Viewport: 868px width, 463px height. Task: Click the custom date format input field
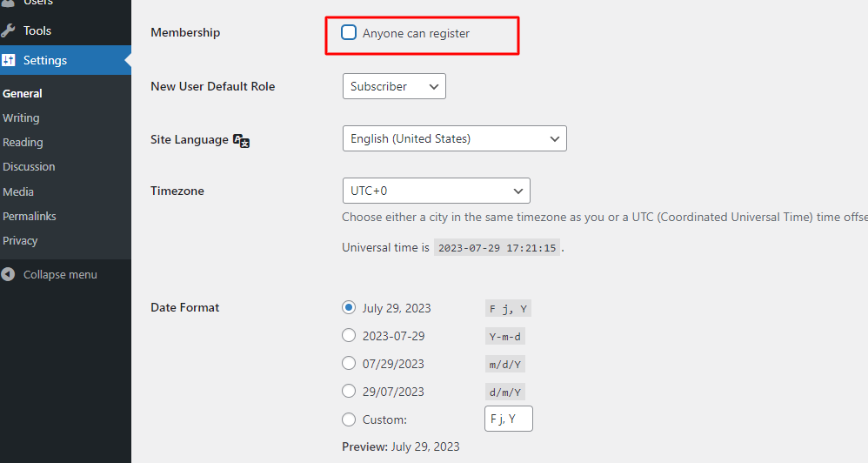509,419
